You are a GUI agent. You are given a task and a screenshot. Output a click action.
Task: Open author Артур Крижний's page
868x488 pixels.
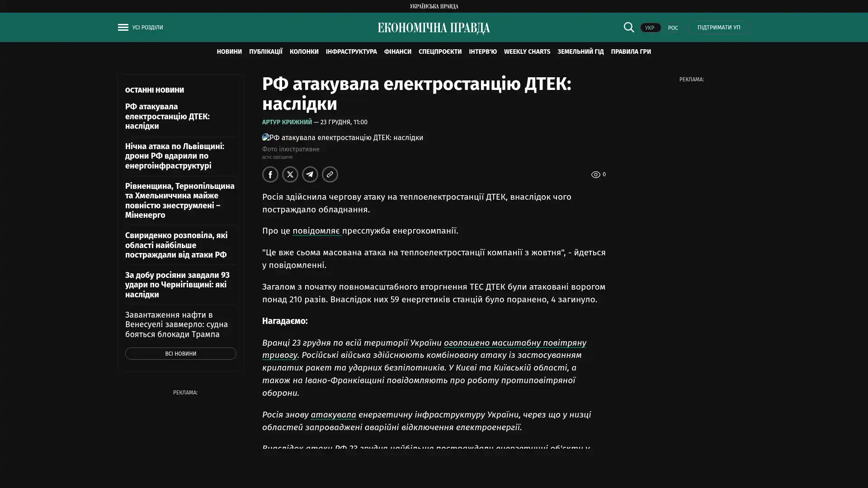pyautogui.click(x=287, y=122)
